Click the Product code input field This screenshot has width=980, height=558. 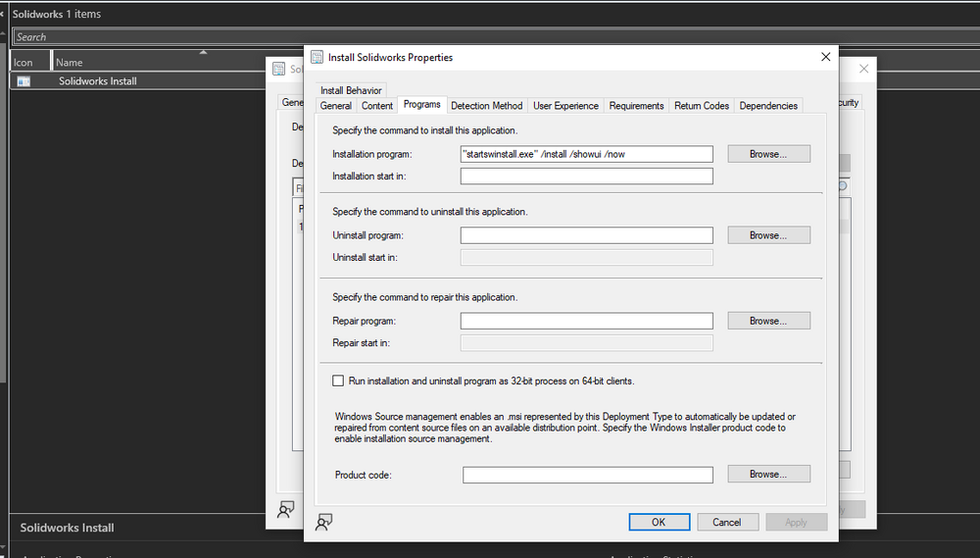pyautogui.click(x=587, y=475)
